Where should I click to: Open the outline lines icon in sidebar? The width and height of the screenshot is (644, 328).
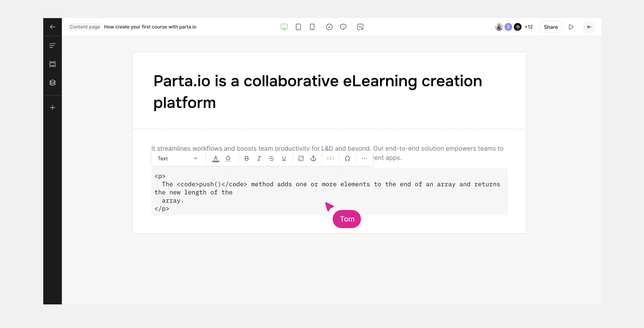pyautogui.click(x=52, y=46)
